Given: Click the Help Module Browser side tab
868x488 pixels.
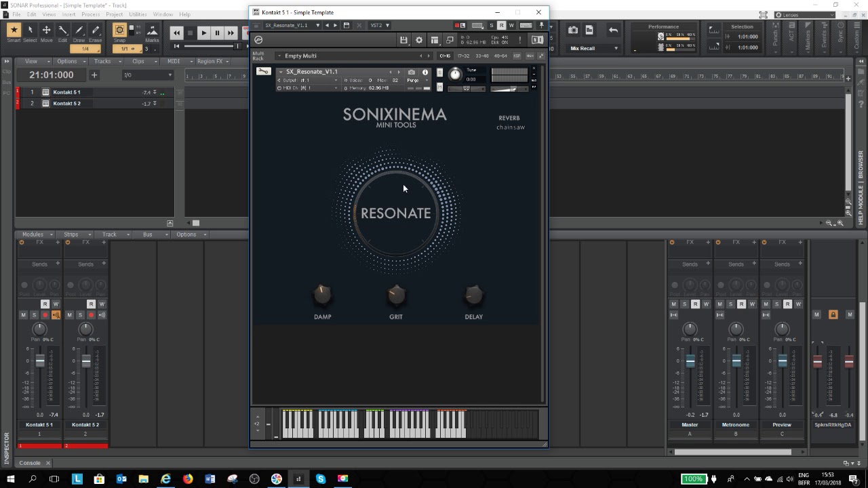Looking at the screenshot, I should tap(861, 188).
